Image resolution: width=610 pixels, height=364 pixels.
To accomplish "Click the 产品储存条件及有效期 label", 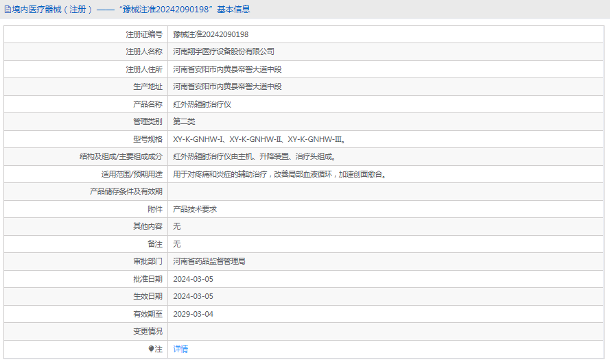I will 126,191.
